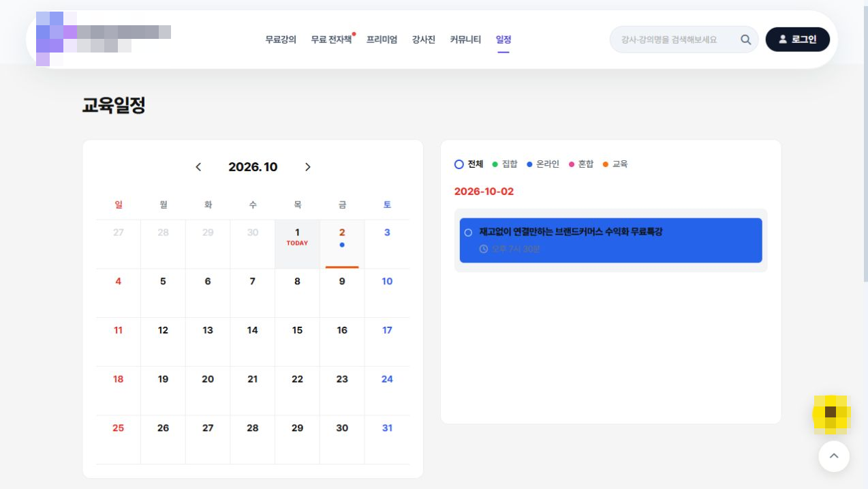Viewport: 868px width, 489px height.
Task: Click the 로그인 button
Action: [x=798, y=40]
